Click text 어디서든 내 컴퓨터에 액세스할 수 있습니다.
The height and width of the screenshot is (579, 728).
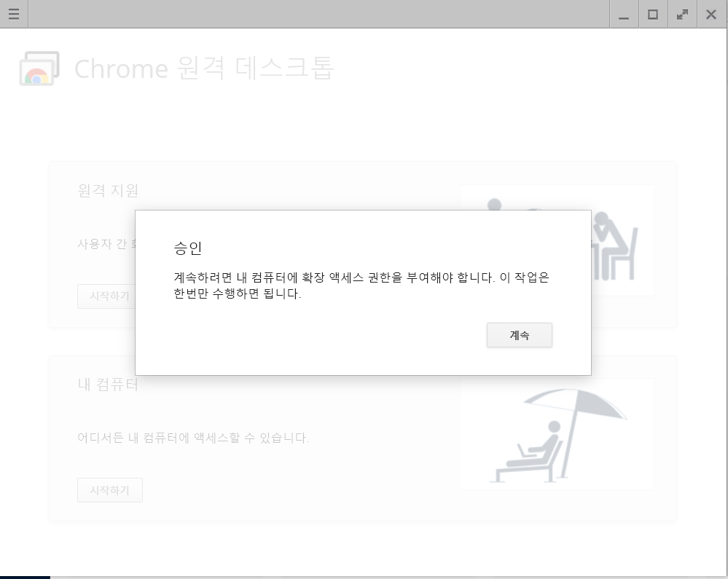pos(192,438)
